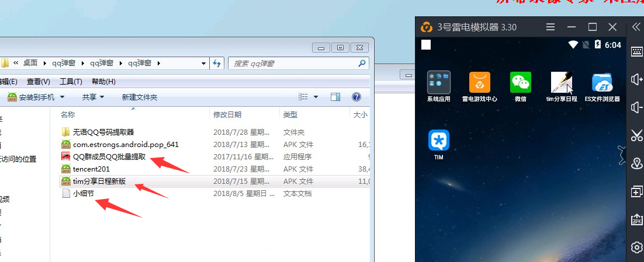644x262 pixels.
Task: Click the refresh button beside address bar
Action: pos(216,63)
